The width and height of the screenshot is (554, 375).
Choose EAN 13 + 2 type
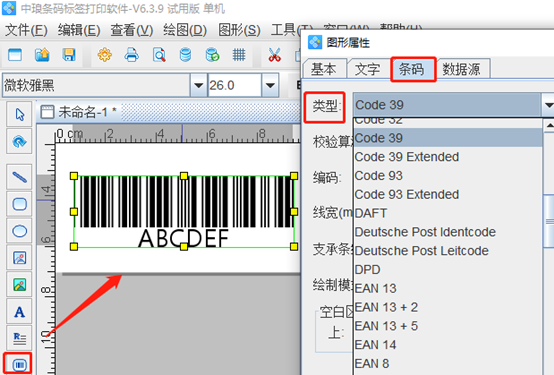point(448,307)
